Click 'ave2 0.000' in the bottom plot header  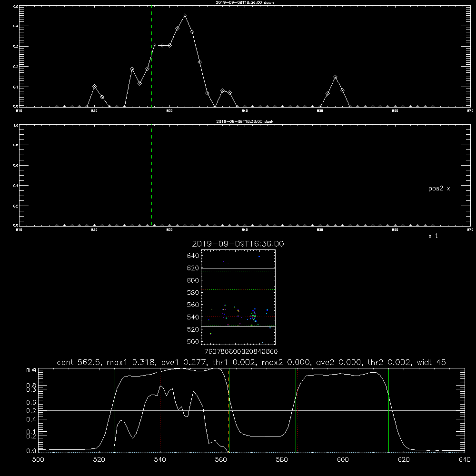point(339,362)
